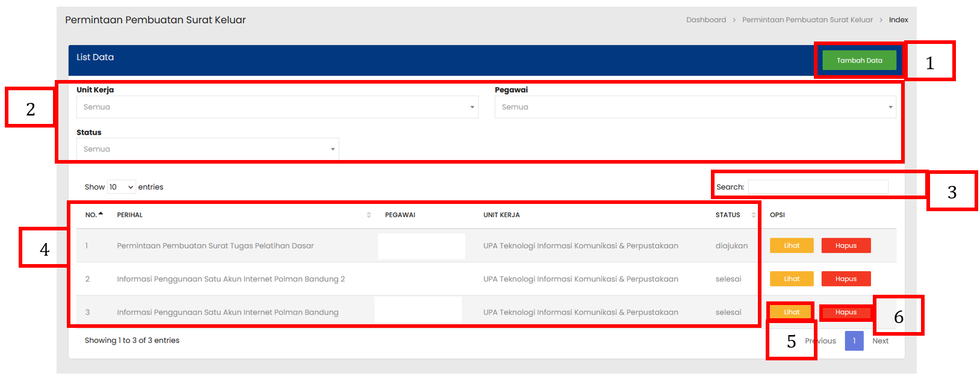
Task: Click Lihat for Surat Tugas Pelatihan Dasar
Action: pyautogui.click(x=792, y=245)
